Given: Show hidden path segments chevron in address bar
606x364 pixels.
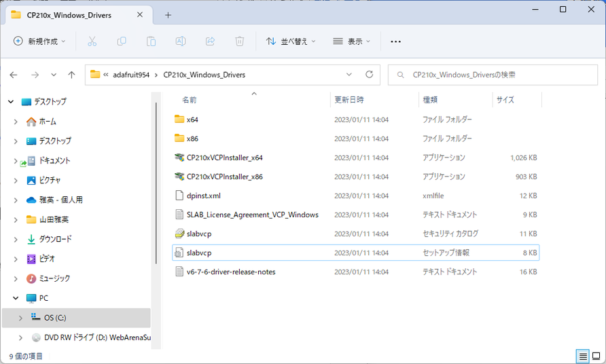Looking at the screenshot, I should point(105,75).
